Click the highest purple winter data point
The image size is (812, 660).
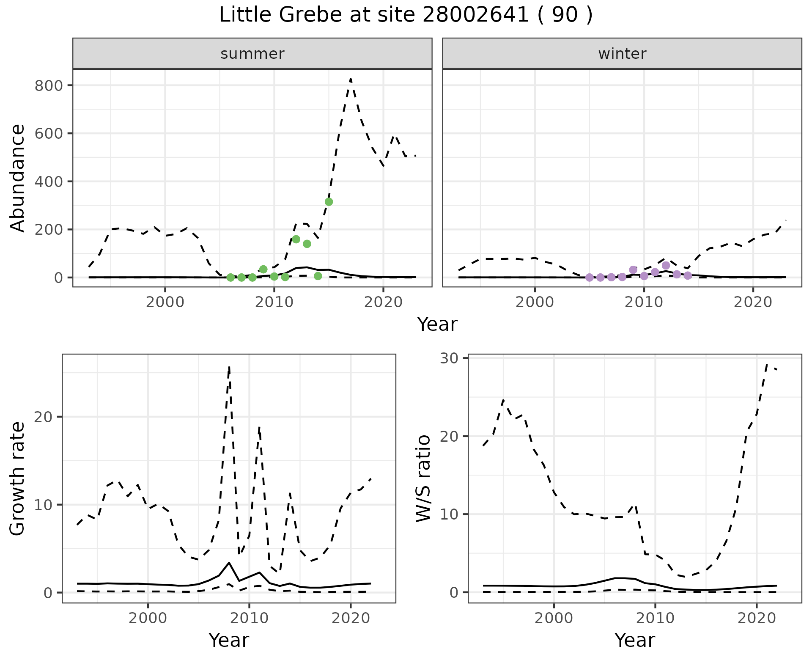pos(666,266)
